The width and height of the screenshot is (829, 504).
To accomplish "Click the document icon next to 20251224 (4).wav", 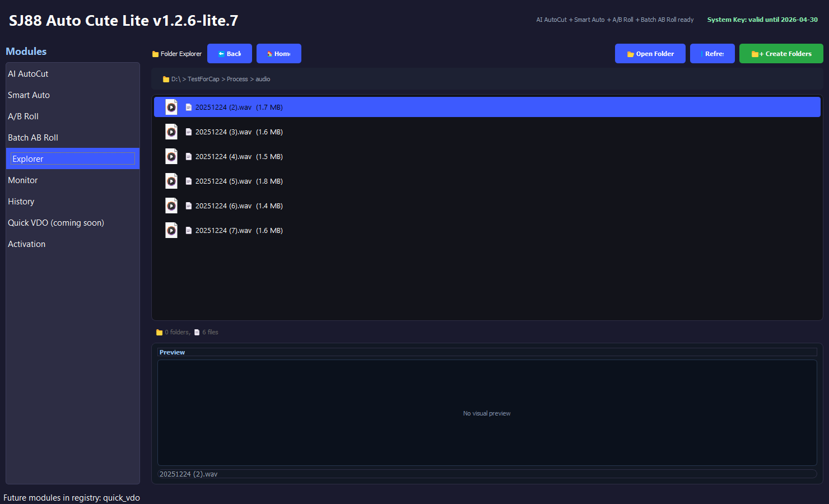I will (x=188, y=156).
